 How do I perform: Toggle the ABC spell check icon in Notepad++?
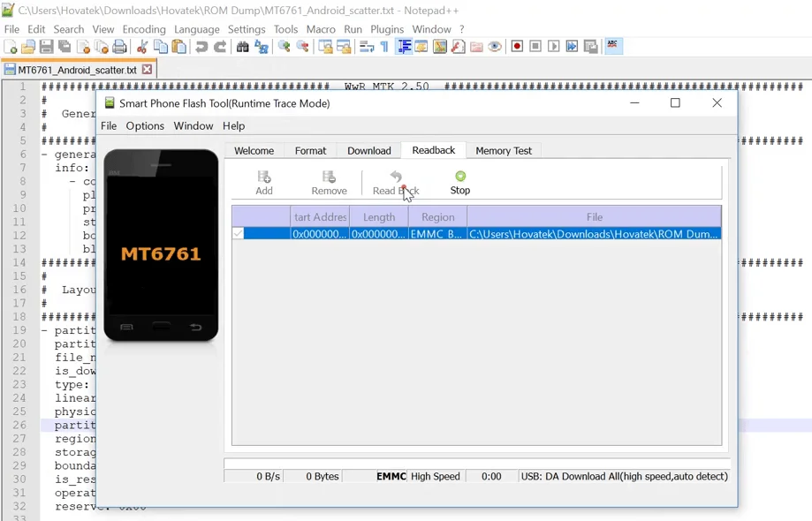click(612, 47)
